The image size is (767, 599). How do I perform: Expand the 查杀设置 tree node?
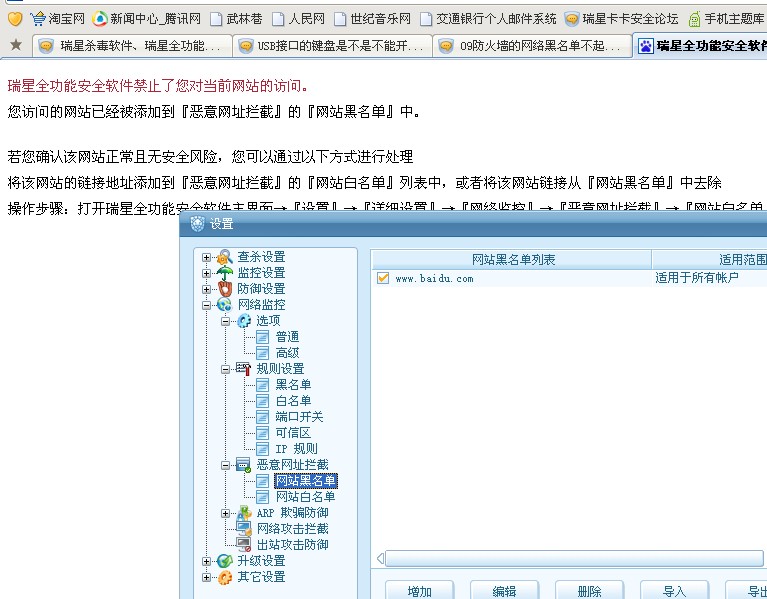click(x=206, y=257)
